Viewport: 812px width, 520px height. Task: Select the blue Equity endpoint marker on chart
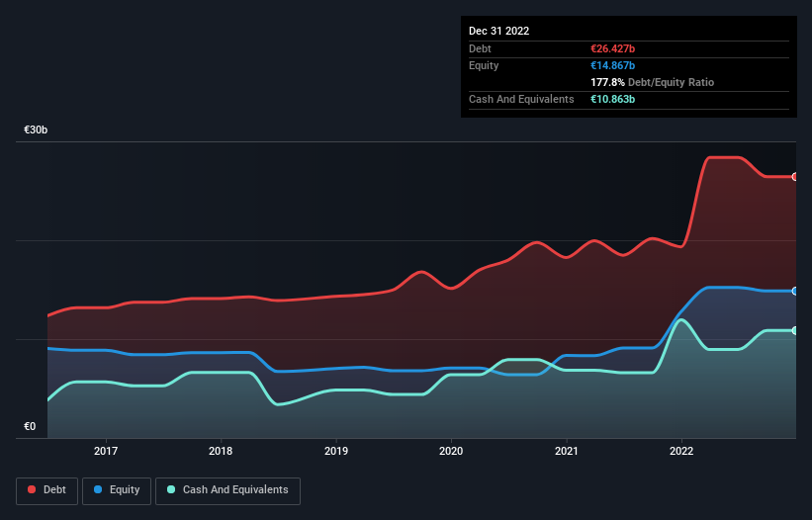pos(795,292)
